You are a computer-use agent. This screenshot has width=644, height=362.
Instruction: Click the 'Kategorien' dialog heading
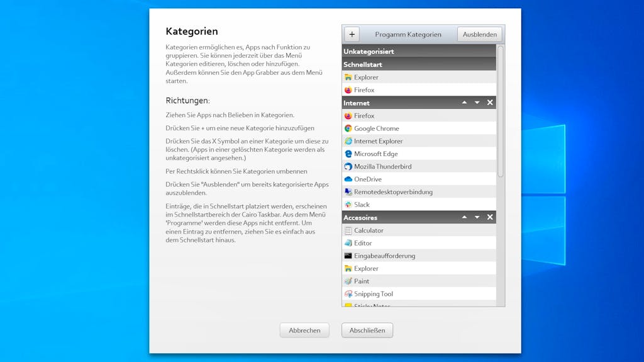192,31
